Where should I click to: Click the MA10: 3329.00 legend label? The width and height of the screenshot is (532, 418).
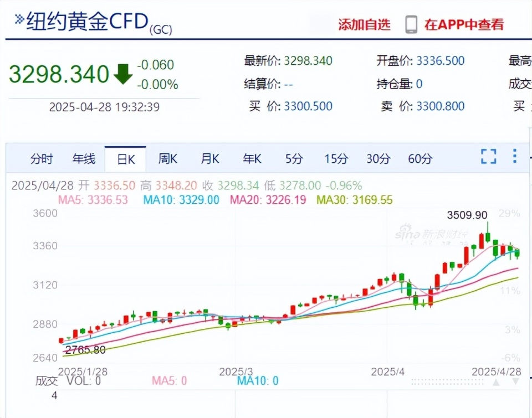[181, 200]
